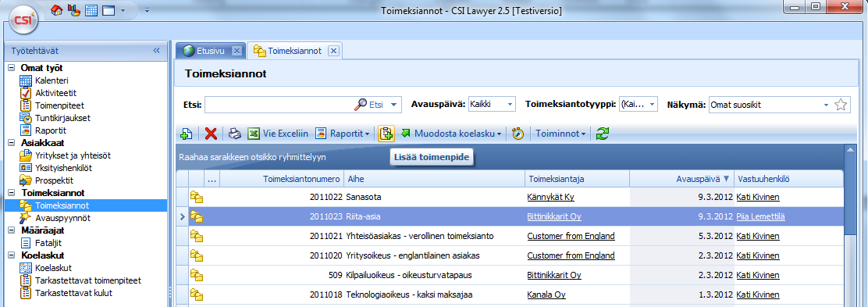This screenshot has width=868, height=307.
Task: Click the add new assignment icon
Action: click(x=187, y=134)
